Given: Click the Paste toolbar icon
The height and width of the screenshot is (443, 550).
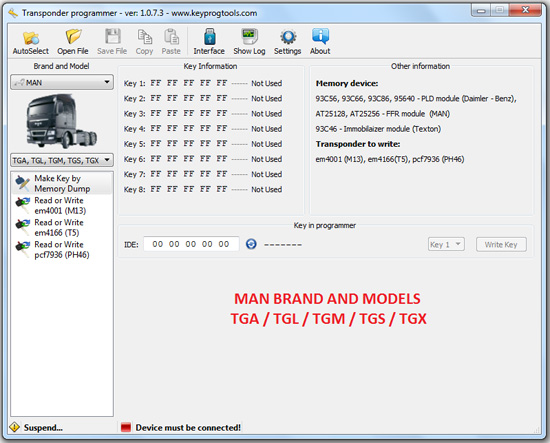Looking at the screenshot, I should [x=171, y=42].
